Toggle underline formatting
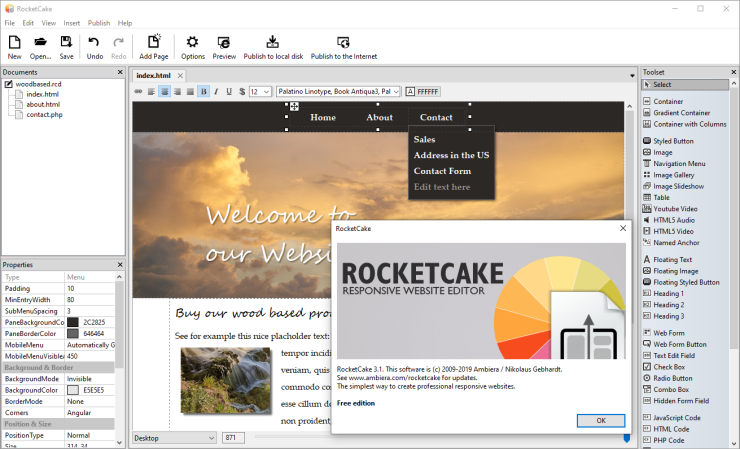Viewport: 740px width, 449px height. (x=229, y=92)
